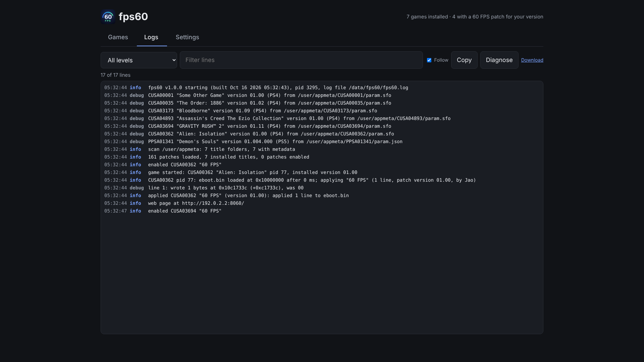The width and height of the screenshot is (644, 362).
Task: Run the Diagnose button
Action: 499,60
